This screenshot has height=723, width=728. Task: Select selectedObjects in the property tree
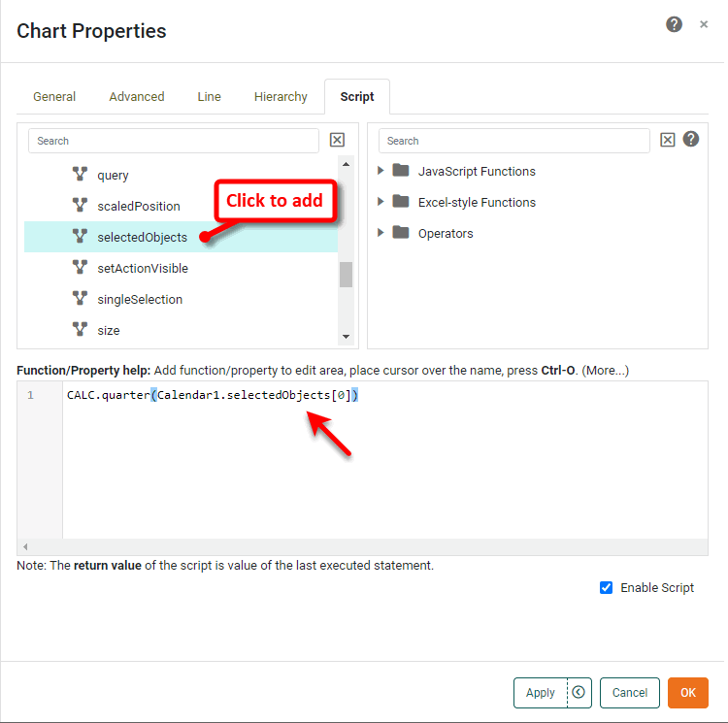[142, 237]
